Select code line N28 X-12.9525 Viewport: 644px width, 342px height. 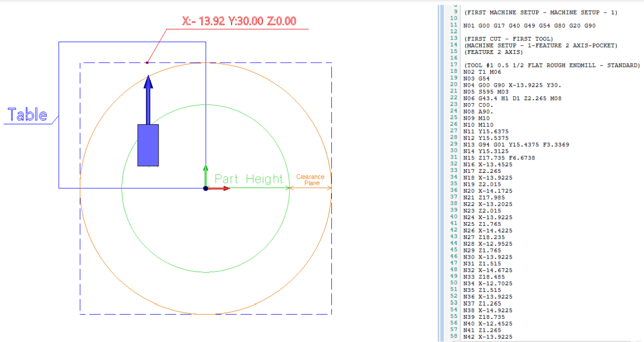tap(488, 244)
